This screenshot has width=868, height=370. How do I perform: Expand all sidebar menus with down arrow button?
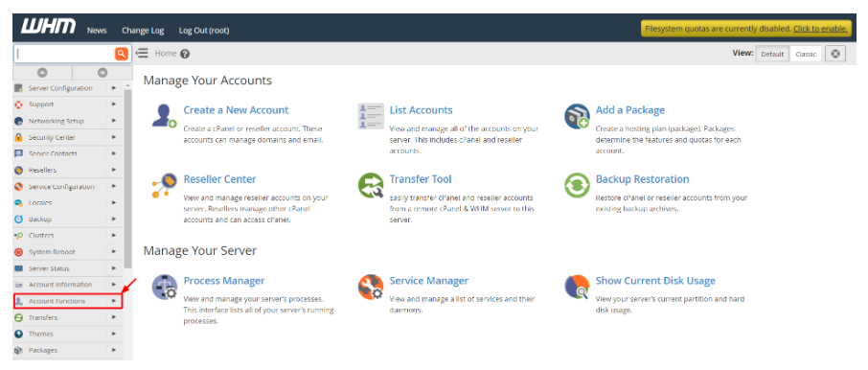103,73
